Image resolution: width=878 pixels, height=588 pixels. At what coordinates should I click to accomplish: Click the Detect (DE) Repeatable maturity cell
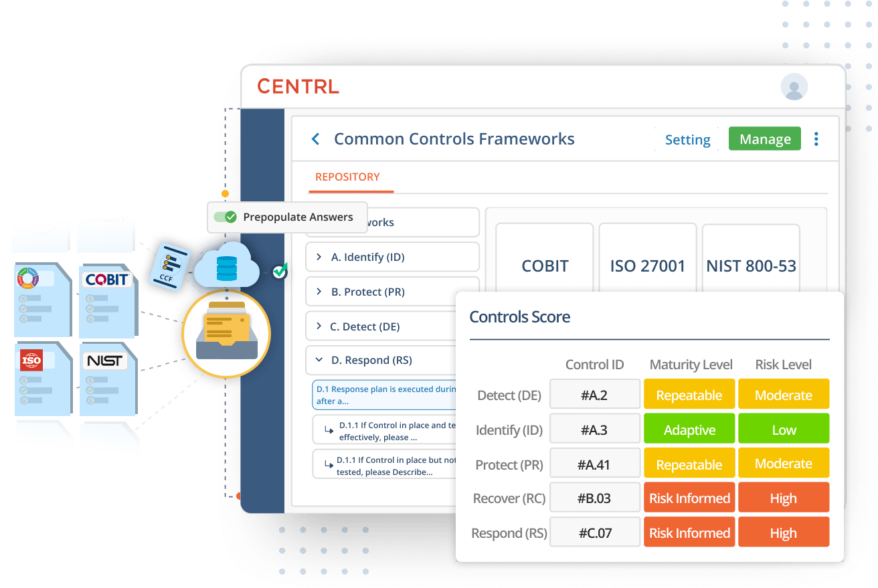(x=689, y=395)
